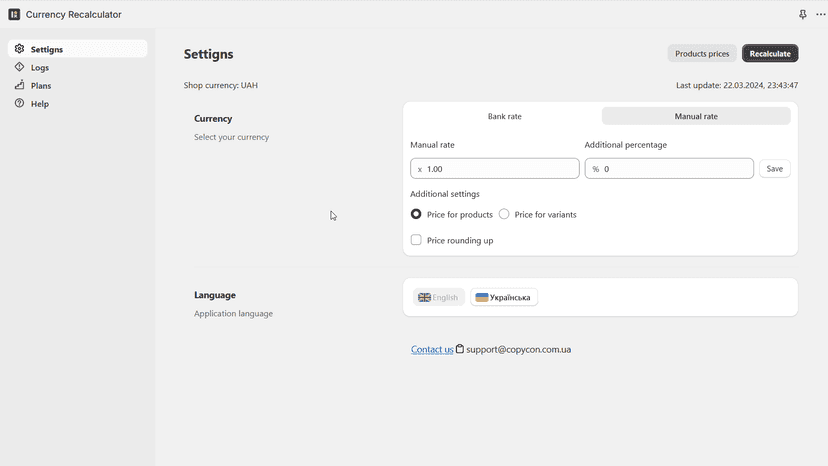Select the Price for products radio button
The height and width of the screenshot is (466, 828).
point(416,214)
